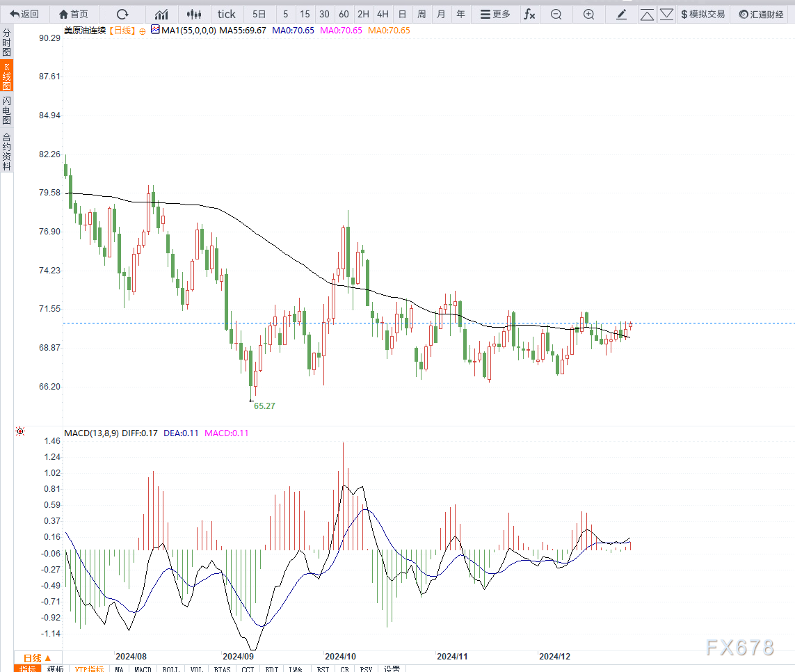Image resolution: width=795 pixels, height=672 pixels.
Task: Click the 模拟交易 button
Action: tap(702, 14)
